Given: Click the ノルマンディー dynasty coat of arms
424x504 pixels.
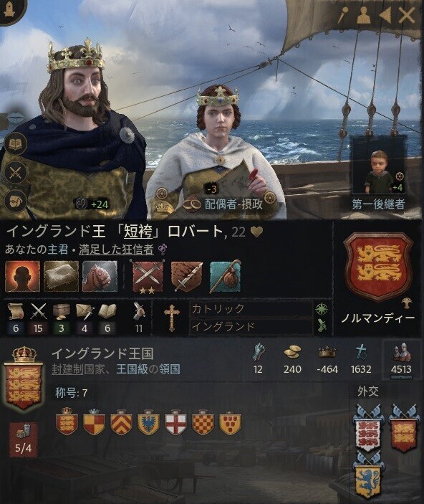Looking at the screenshot, I should [378, 267].
